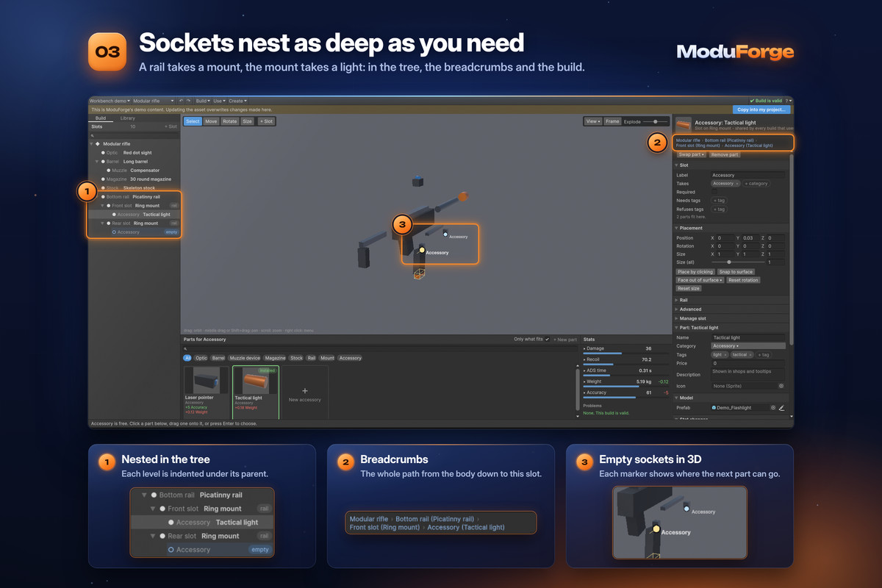Toggle the 'Only what fits' checkbox
Image resolution: width=882 pixels, height=588 pixels.
pyautogui.click(x=547, y=339)
